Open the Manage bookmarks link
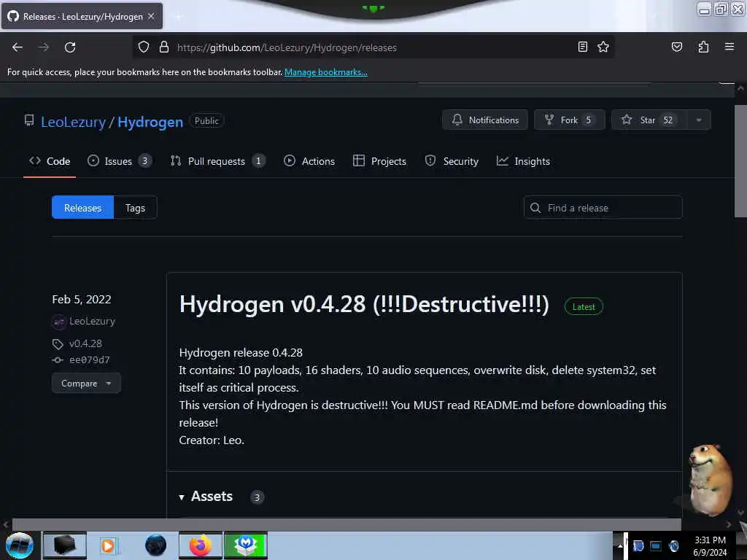This screenshot has width=747, height=560. tap(326, 72)
